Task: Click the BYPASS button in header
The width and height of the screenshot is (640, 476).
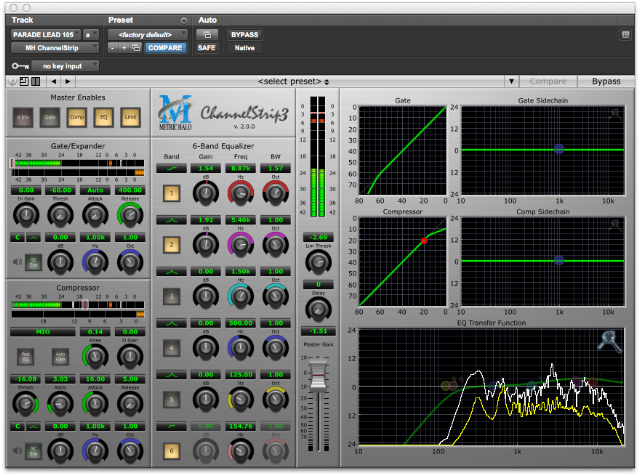Action: click(x=244, y=35)
